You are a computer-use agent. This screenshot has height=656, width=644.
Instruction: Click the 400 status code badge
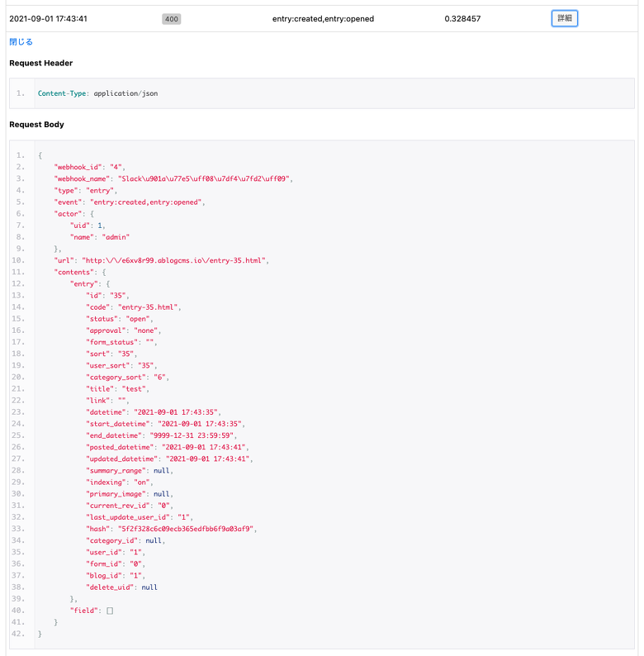(172, 18)
